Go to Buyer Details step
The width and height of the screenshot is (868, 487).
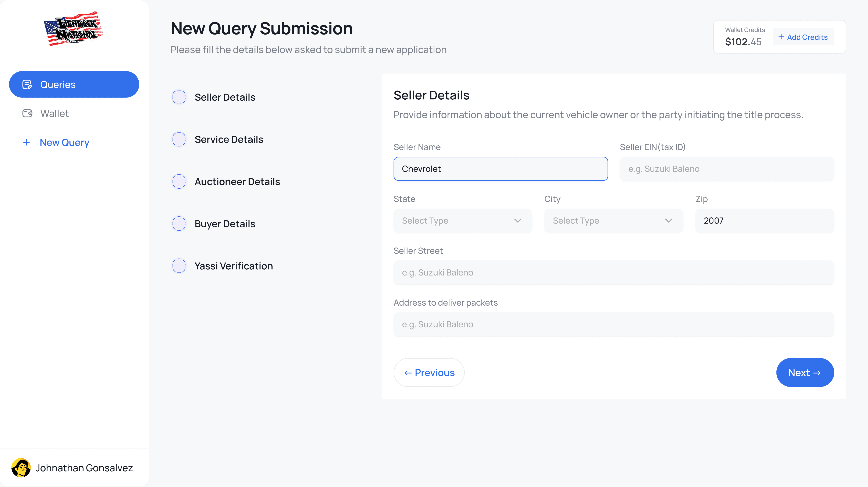coord(225,224)
